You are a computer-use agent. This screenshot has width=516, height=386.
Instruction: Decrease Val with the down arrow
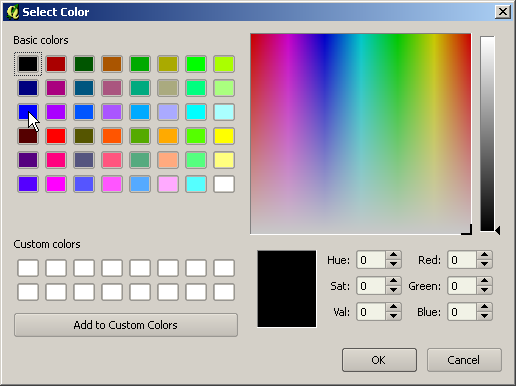point(393,316)
